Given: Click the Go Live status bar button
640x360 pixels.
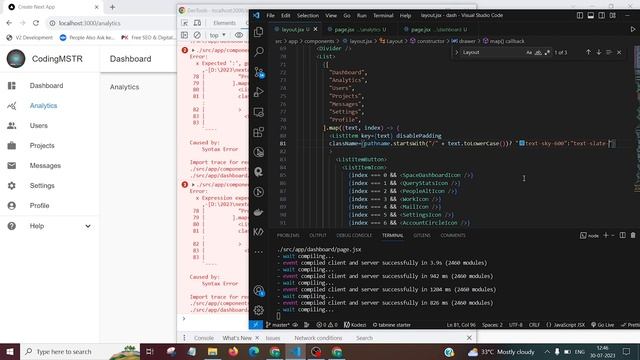Looking at the screenshot, I should point(602,325).
